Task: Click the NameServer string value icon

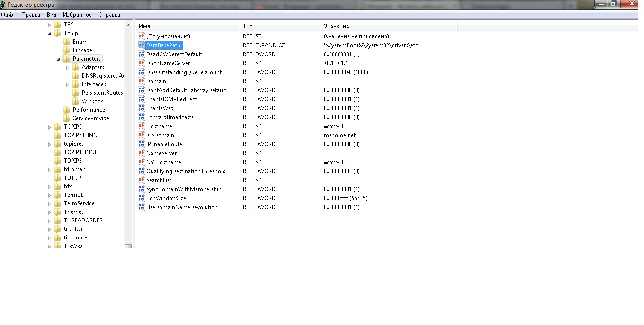Action: click(141, 153)
